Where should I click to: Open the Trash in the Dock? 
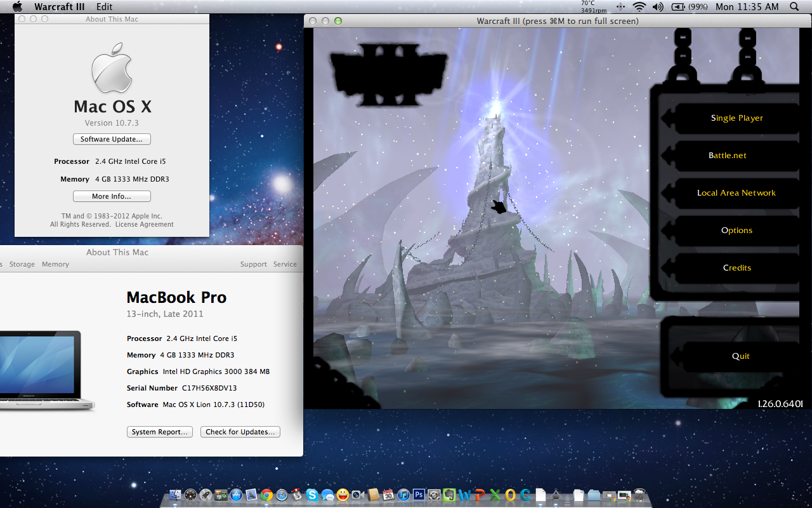pos(639,495)
